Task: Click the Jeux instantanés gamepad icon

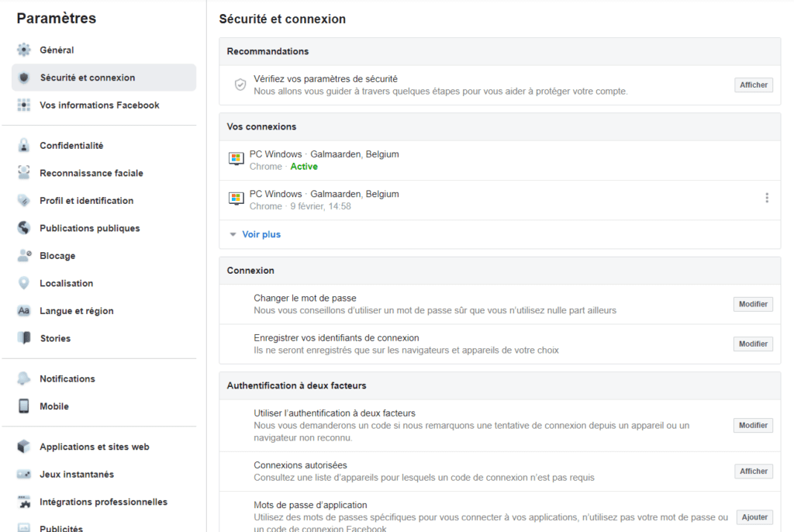Action: click(24, 475)
